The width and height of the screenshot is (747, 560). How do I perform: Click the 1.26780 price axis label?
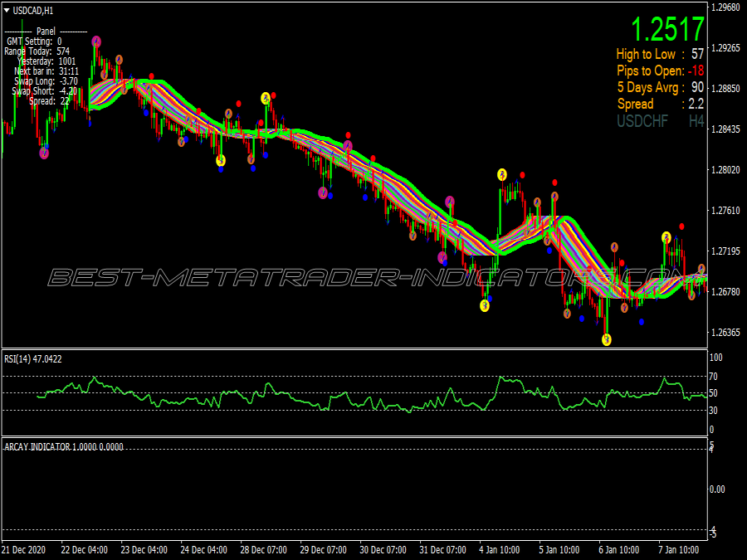[725, 291]
